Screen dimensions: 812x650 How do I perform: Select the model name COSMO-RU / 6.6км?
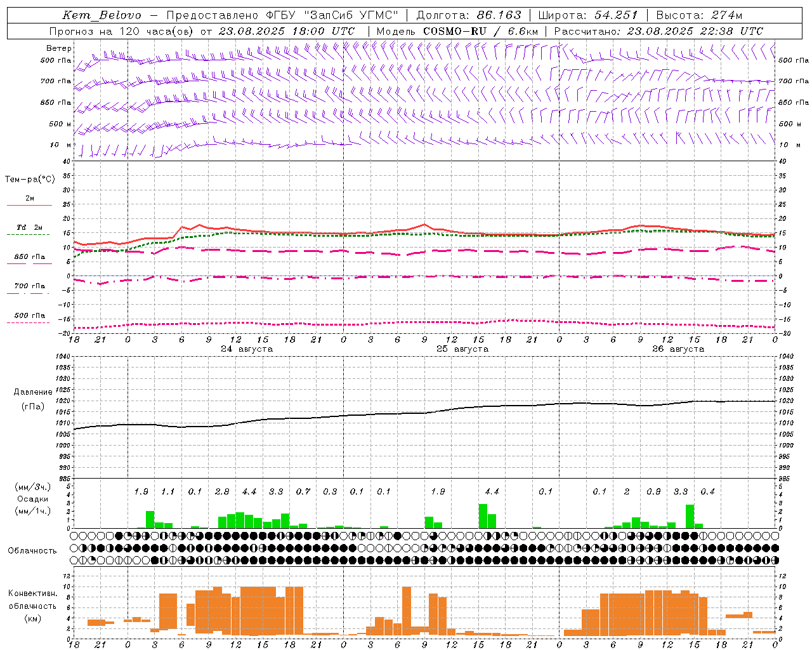click(x=481, y=31)
